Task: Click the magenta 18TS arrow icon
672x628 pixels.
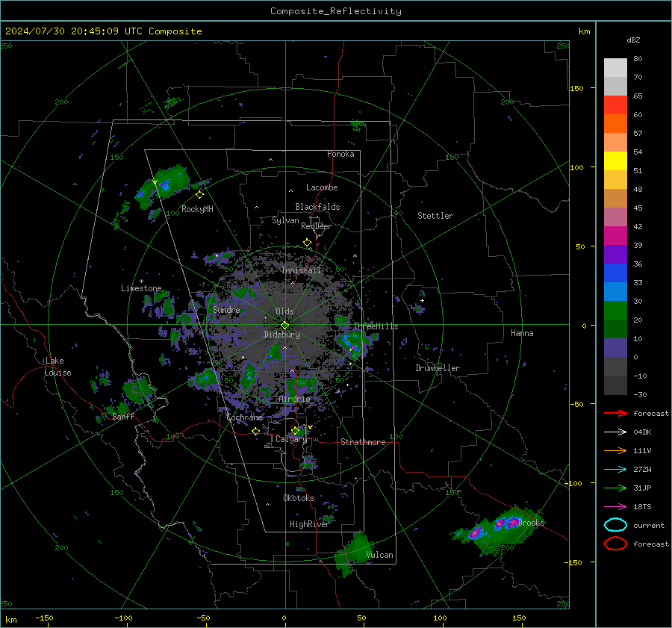Action: pos(615,507)
